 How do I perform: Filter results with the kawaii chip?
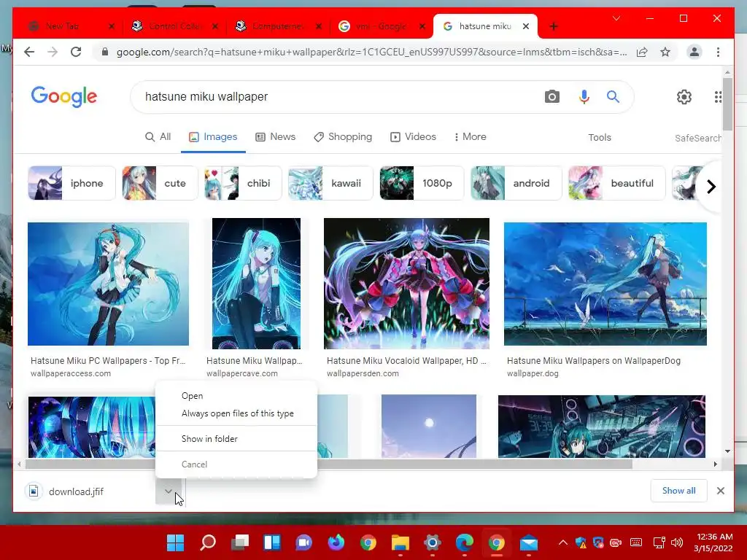tap(330, 183)
